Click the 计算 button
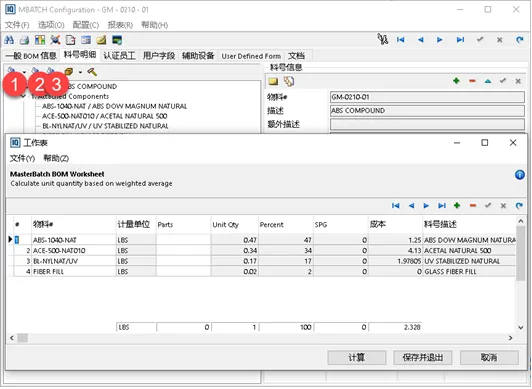Viewport: 532px width, 389px height. (x=357, y=357)
